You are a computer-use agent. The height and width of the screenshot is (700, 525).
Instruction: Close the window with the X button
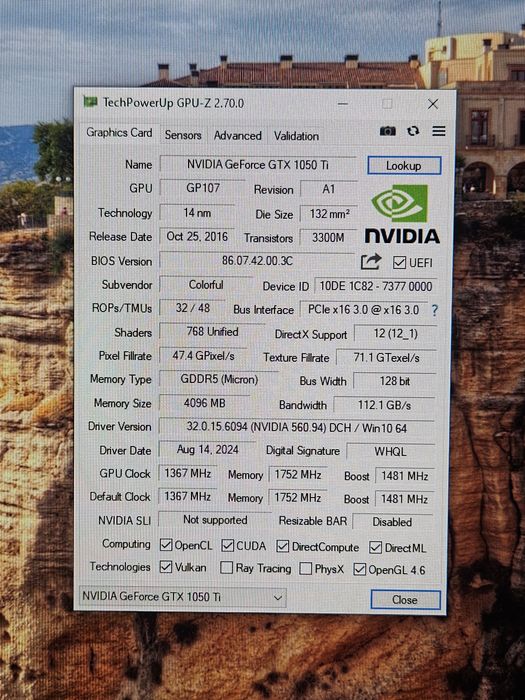tap(433, 104)
